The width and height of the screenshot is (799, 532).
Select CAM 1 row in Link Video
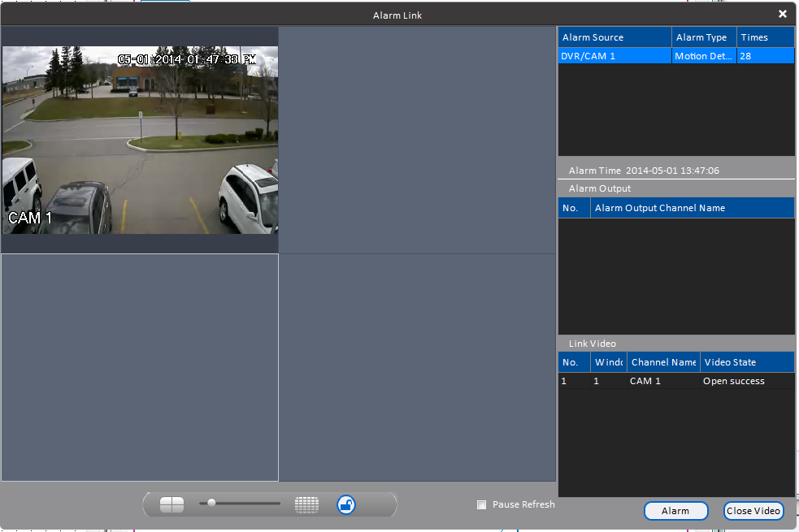(676, 381)
